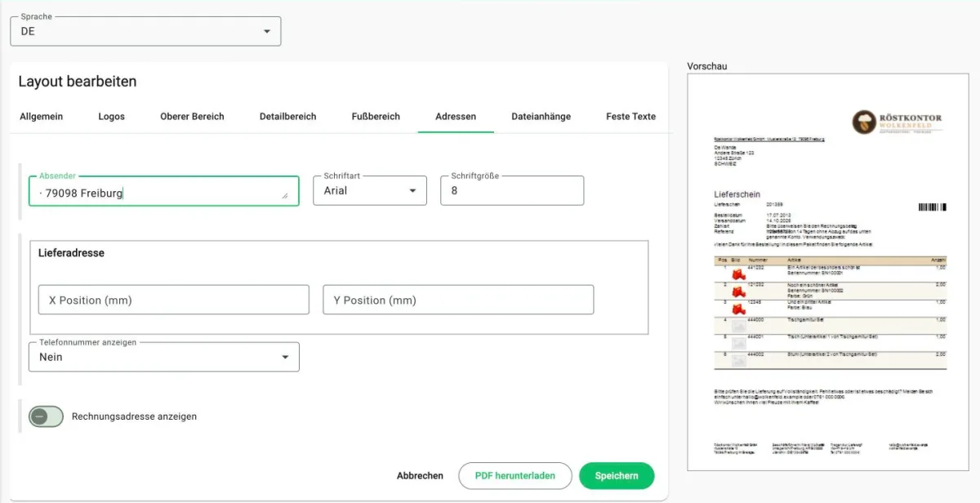Open the Logos tab

[x=111, y=117]
